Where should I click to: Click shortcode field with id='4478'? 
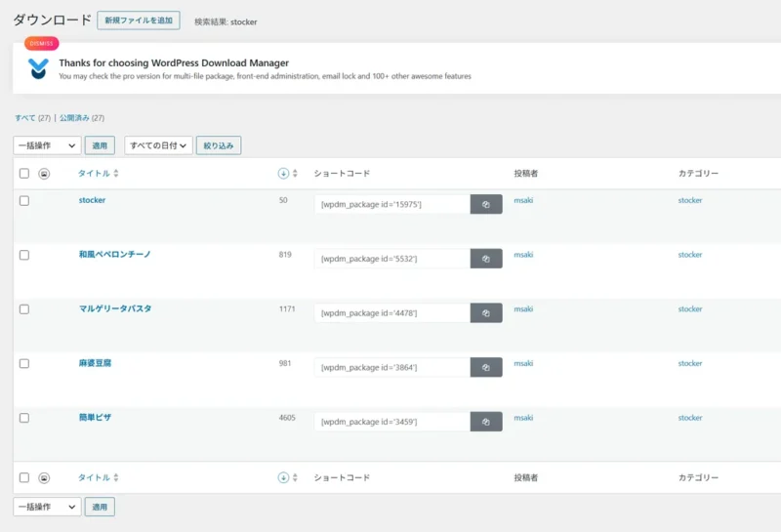(x=392, y=312)
